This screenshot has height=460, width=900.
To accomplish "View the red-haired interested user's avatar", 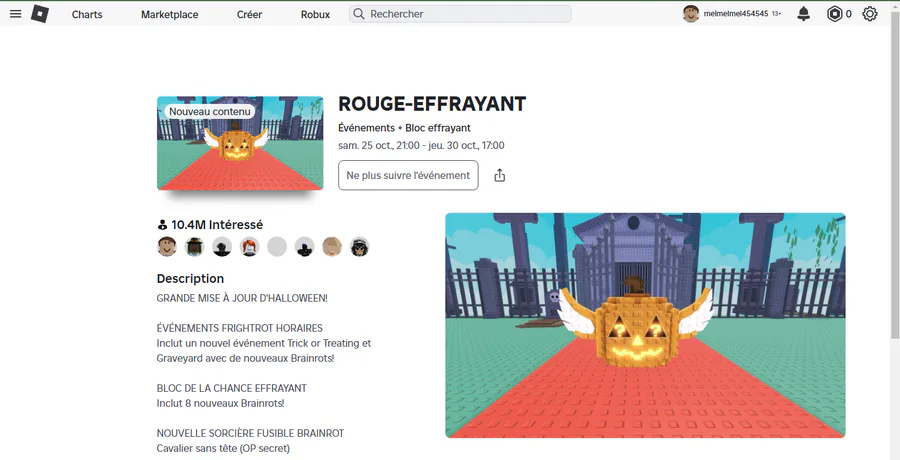I will point(249,246).
